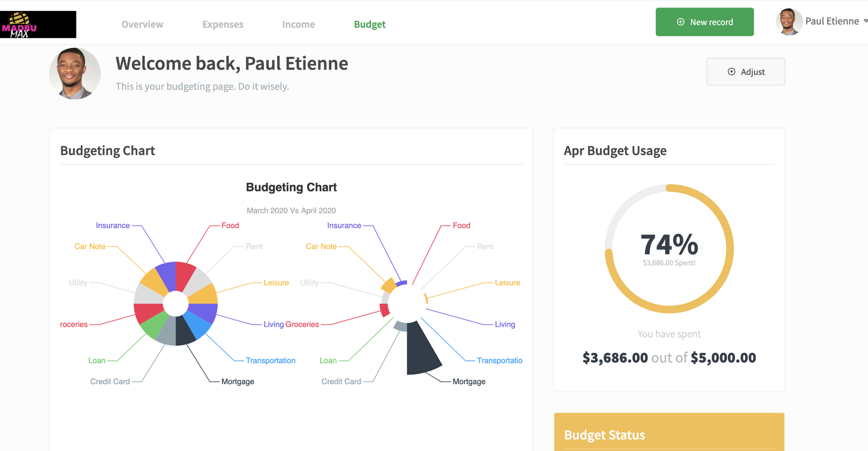Click the Insurance label on the March chart
This screenshot has width=868, height=451.
pyautogui.click(x=113, y=225)
